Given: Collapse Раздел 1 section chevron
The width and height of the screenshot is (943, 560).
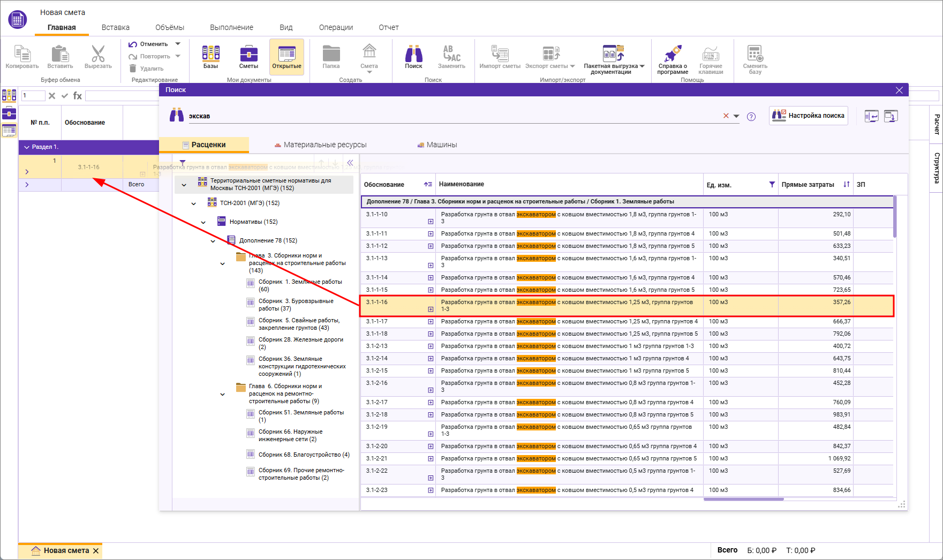Looking at the screenshot, I should (x=27, y=147).
